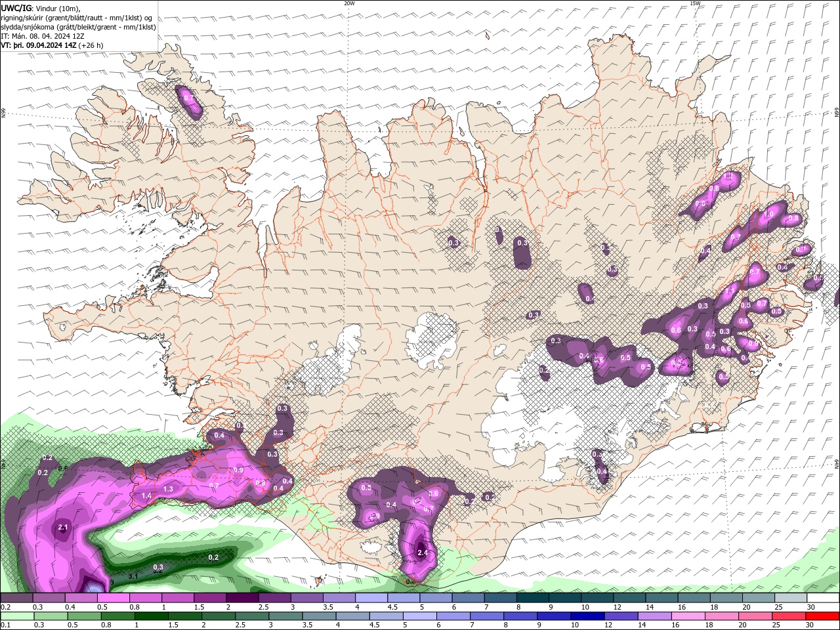Click the snow legend swatch between 2 and 2.5
This screenshot has width=840, height=630.
(242, 598)
